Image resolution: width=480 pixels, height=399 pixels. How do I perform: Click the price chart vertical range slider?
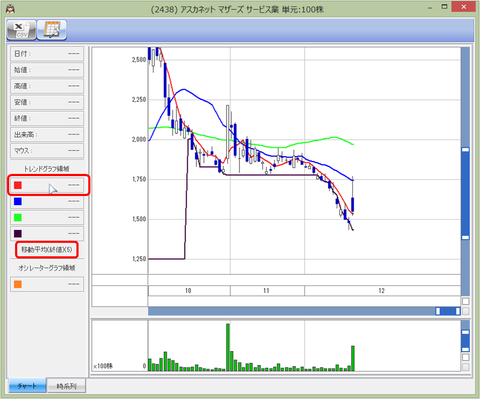point(465,193)
